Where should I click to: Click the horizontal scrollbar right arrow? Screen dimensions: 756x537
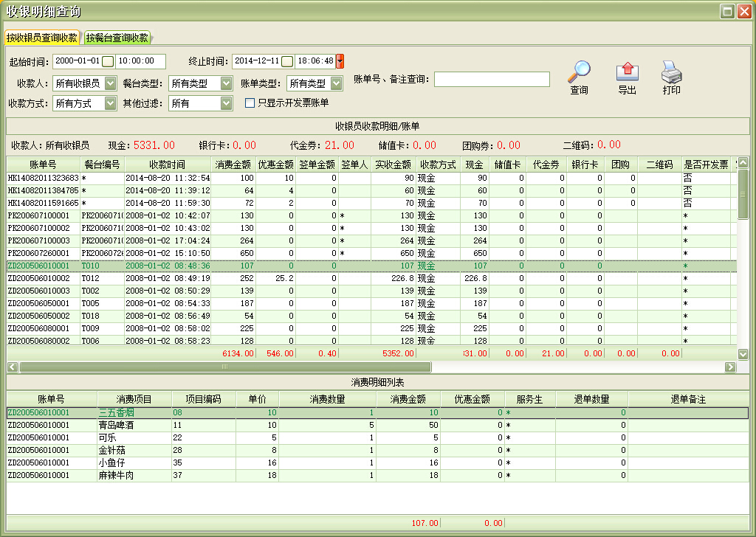[x=731, y=367]
